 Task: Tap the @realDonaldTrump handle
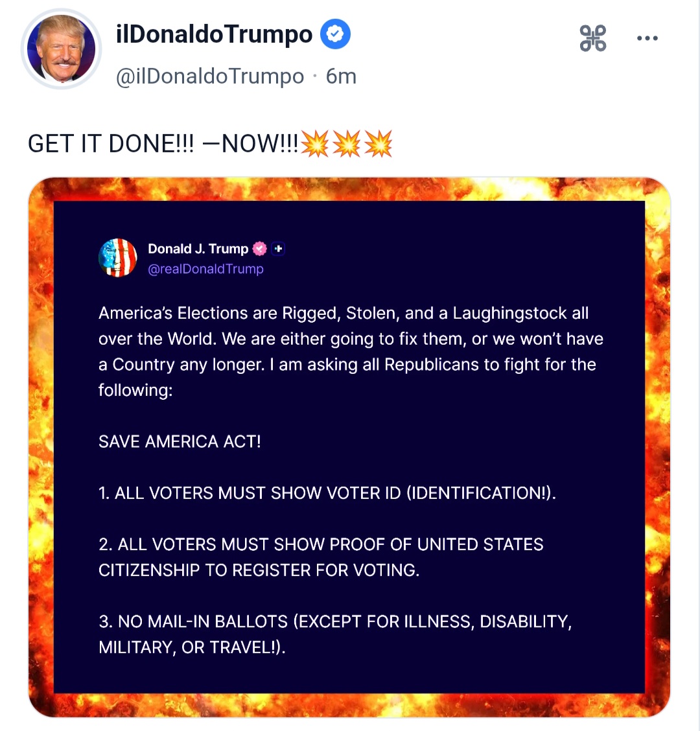(x=205, y=269)
